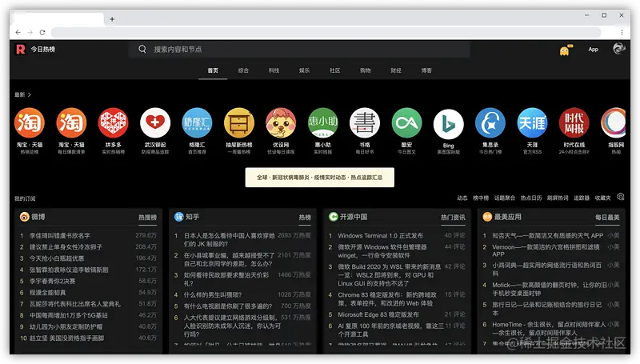The width and height of the screenshot is (640, 364).
Task: Switch to the 首页 tab
Action: pos(213,70)
